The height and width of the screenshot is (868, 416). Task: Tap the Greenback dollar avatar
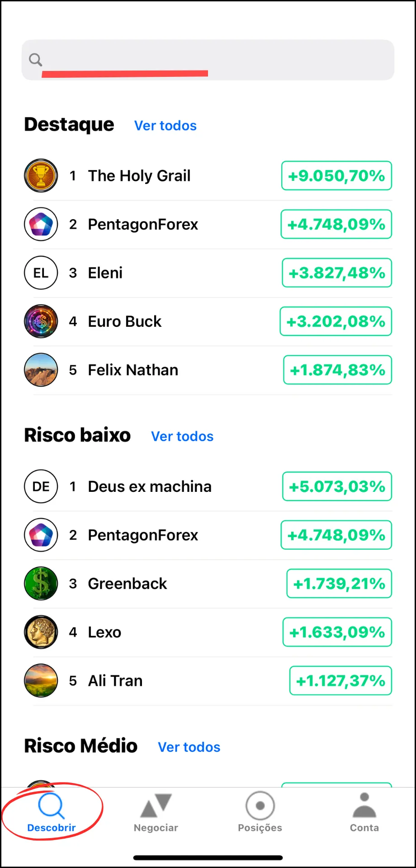[41, 584]
